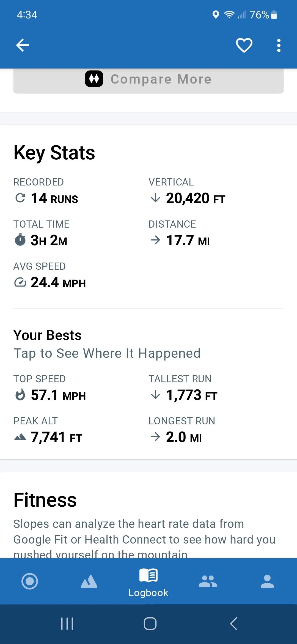Go back using the top arrow
This screenshot has height=644, width=297.
coord(23,45)
